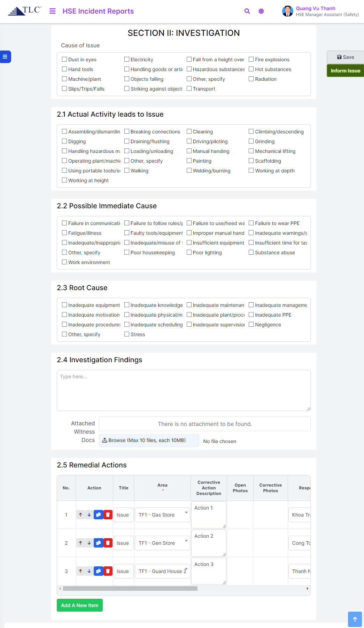364x628 pixels.
Task: Open the settings gear icon in header
Action: (x=261, y=11)
